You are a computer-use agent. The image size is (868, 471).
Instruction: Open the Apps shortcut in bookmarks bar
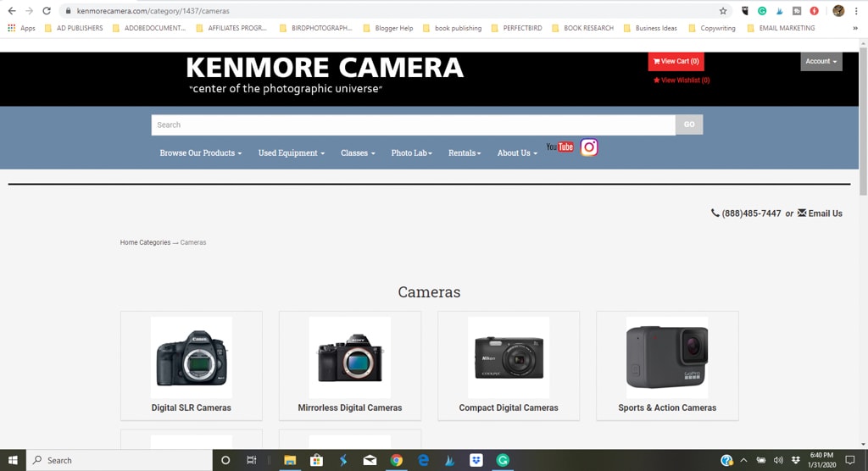21,28
